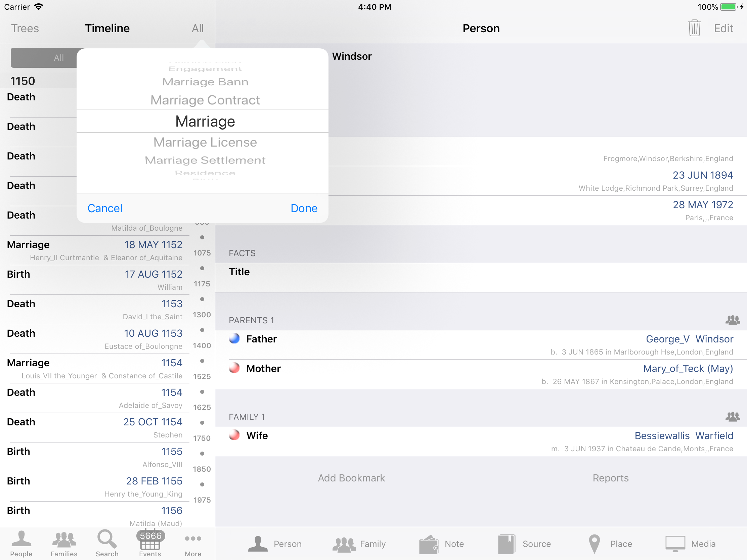Tap Edit in Person header

coord(723,28)
